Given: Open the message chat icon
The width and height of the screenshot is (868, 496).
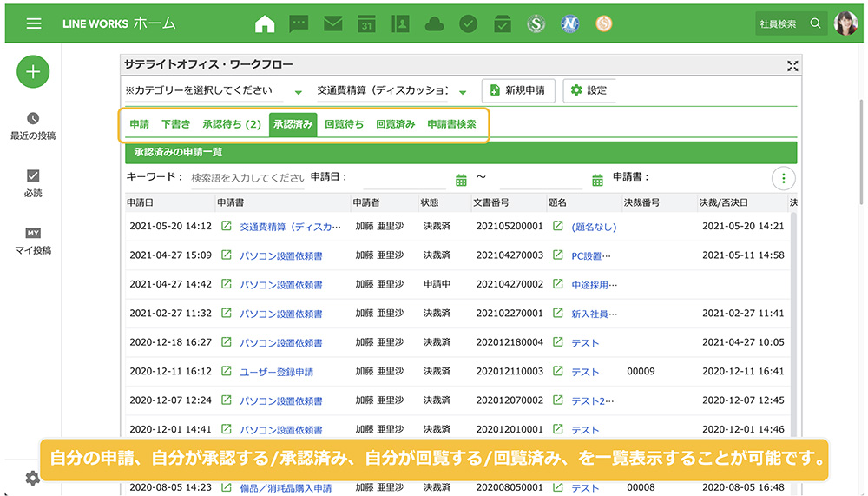Looking at the screenshot, I should point(299,23).
